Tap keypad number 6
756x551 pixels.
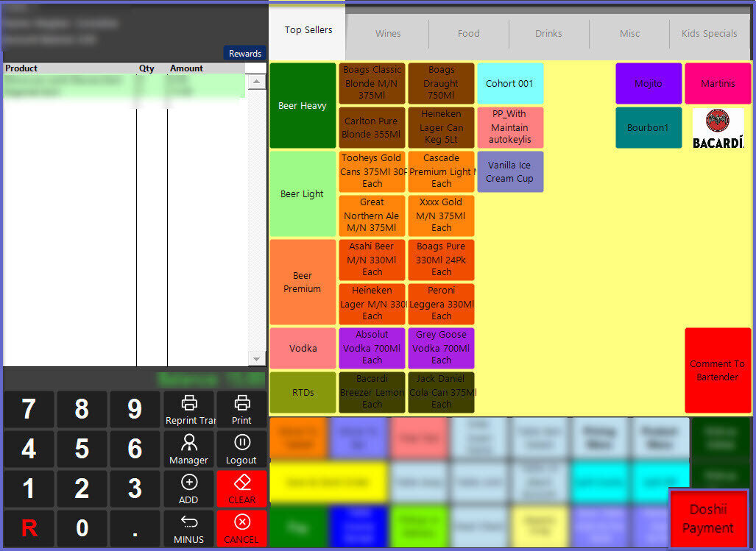135,449
